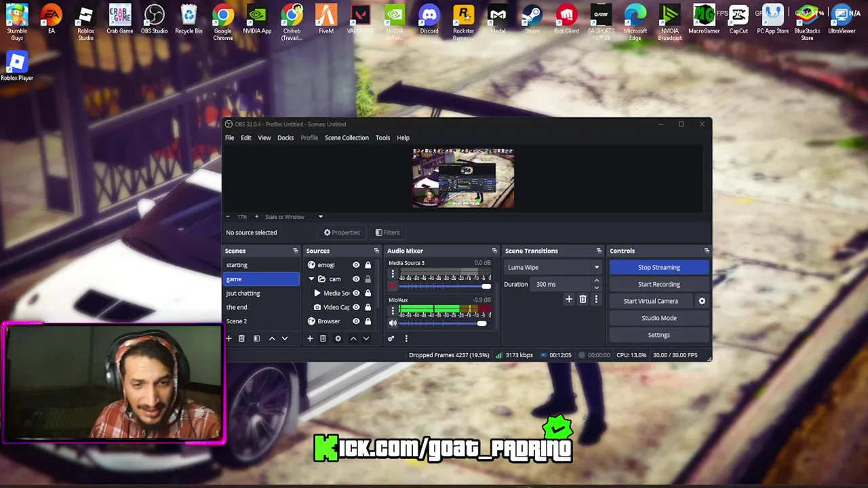Open advanced audio properties gears icon

[x=391, y=338]
